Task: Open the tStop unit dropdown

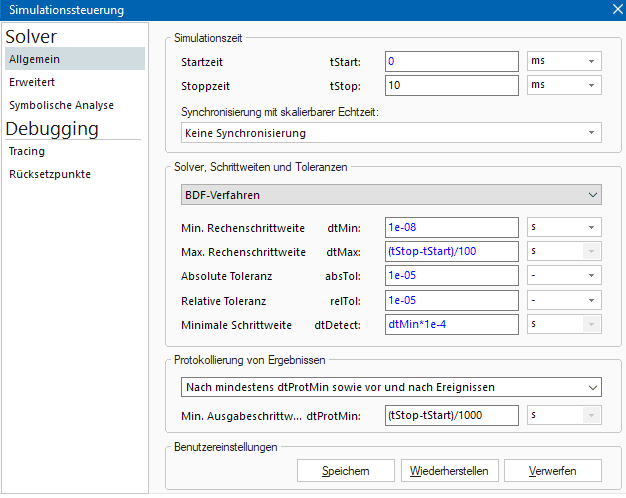Action: (564, 85)
